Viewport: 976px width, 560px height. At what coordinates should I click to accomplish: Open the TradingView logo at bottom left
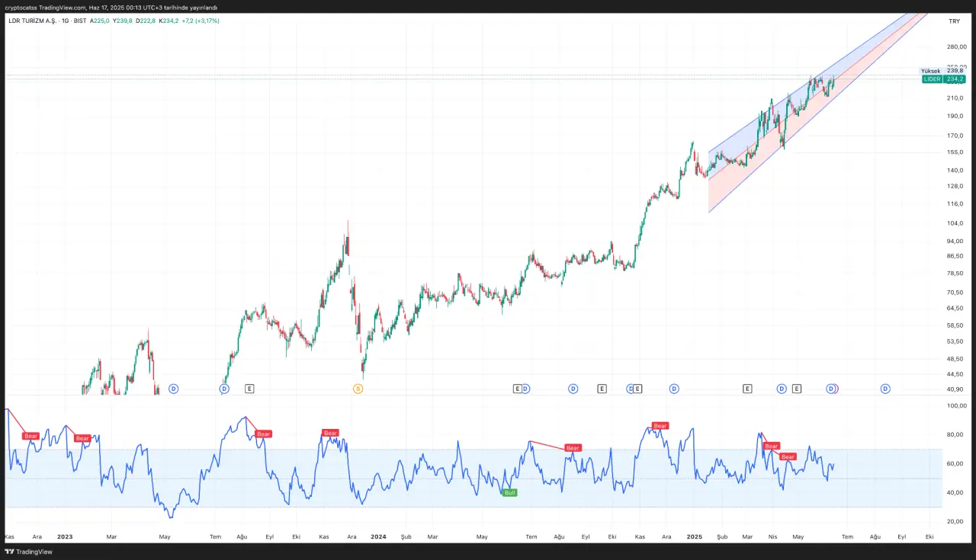pyautogui.click(x=27, y=552)
